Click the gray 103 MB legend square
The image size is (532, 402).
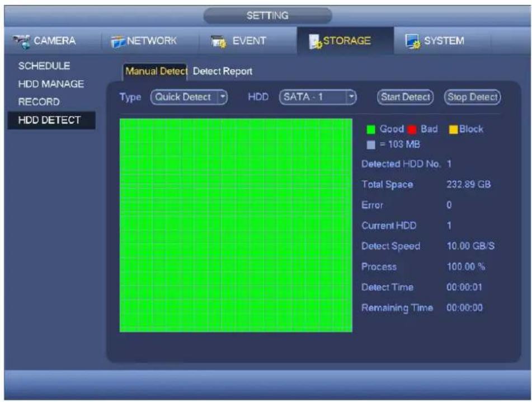click(x=371, y=145)
